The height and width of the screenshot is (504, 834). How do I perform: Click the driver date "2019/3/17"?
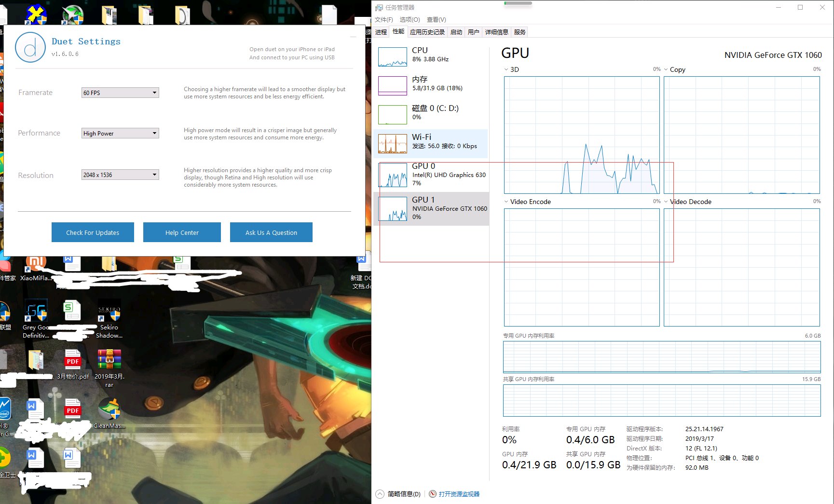click(699, 438)
